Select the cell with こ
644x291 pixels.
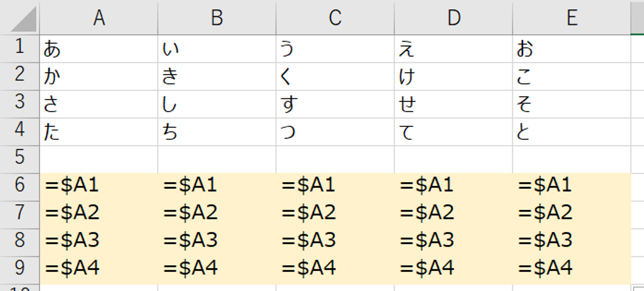pyautogui.click(x=572, y=77)
